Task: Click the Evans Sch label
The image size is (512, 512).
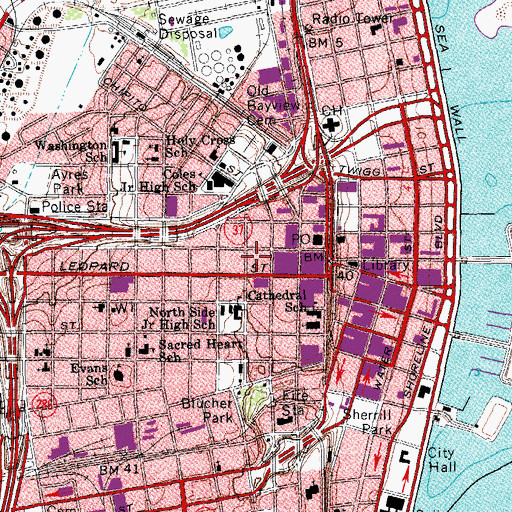Action: [89, 374]
